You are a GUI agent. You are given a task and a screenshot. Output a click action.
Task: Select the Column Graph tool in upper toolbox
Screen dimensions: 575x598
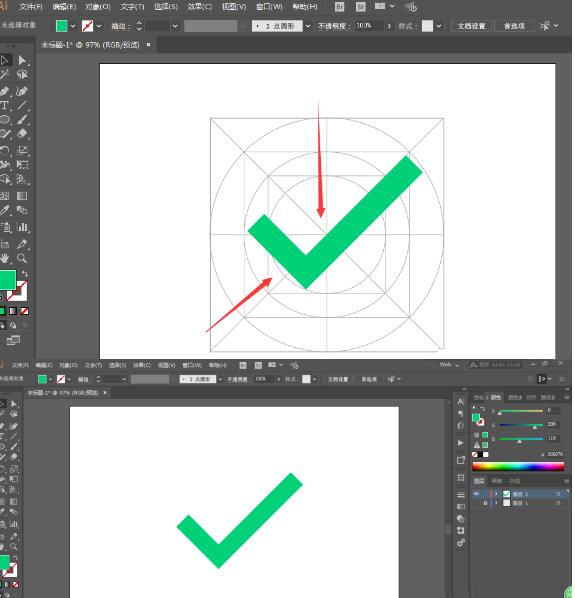[x=22, y=227]
